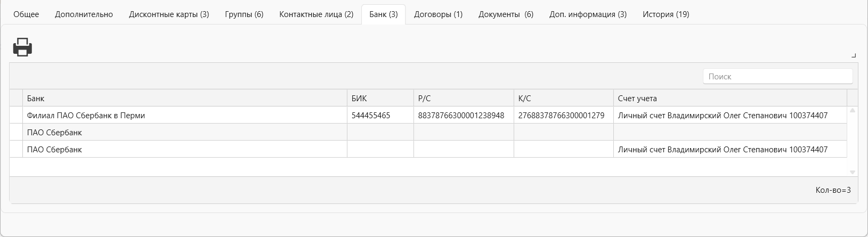Screen dimensions: 868x237
Task: Sort by the Банк column header
Action: pyautogui.click(x=184, y=99)
